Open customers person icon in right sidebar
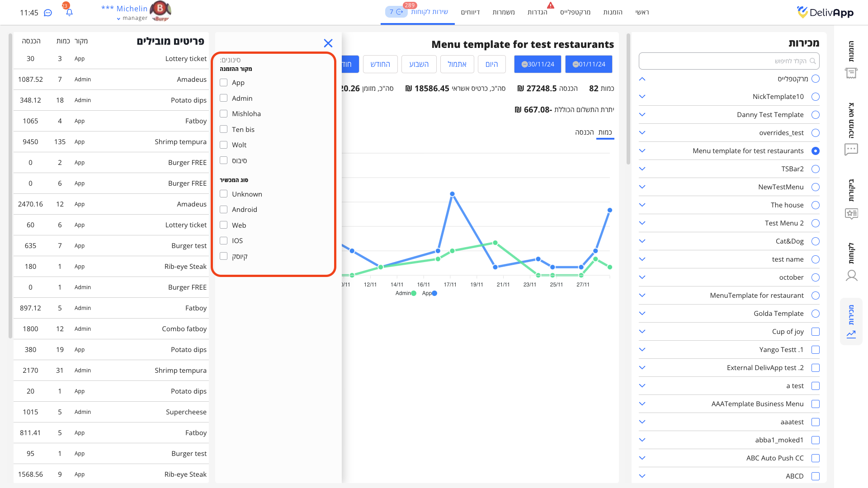This screenshot has width=868, height=488. pos(851,275)
